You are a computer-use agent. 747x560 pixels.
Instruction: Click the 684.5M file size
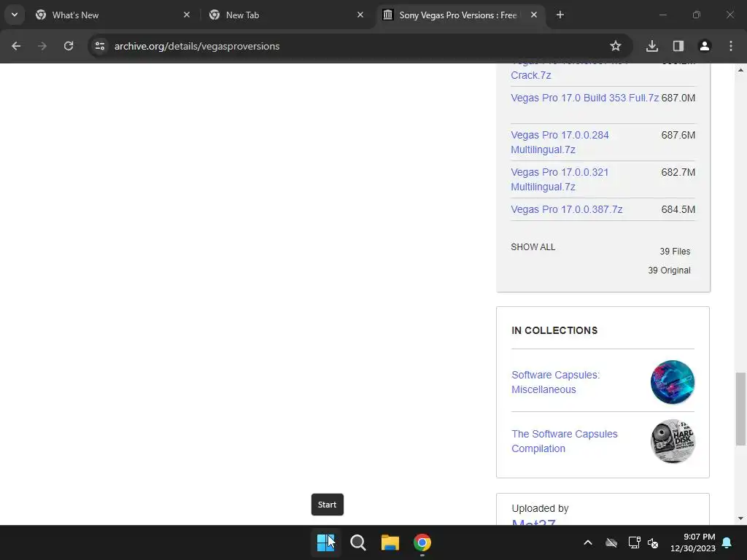pos(678,209)
